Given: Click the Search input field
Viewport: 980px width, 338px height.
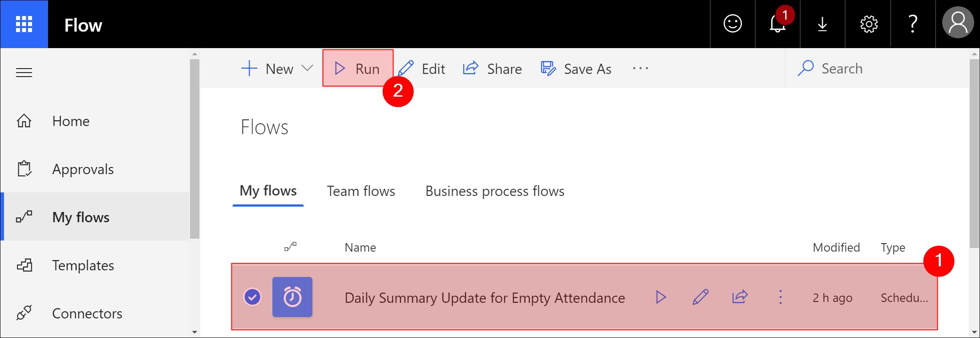Looking at the screenshot, I should click(x=877, y=69).
